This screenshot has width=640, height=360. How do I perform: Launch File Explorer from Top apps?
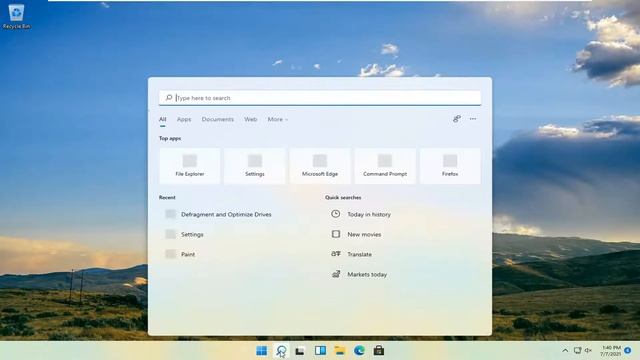point(190,166)
